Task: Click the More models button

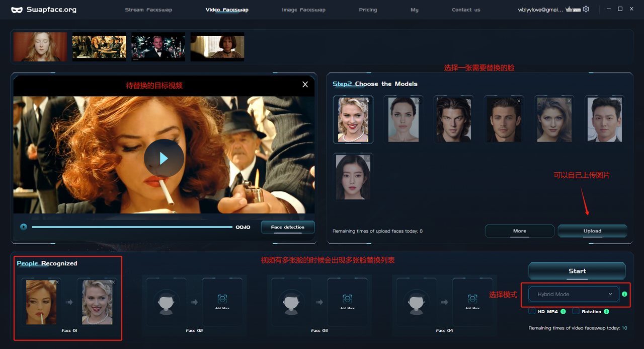Action: [x=520, y=231]
